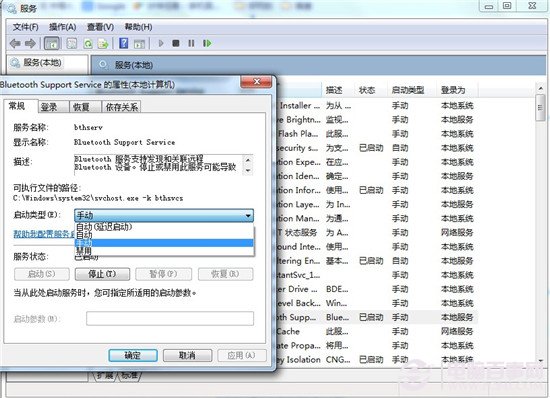
Task: Click the Back arrow toolbar icon
Action: pyautogui.click(x=15, y=43)
